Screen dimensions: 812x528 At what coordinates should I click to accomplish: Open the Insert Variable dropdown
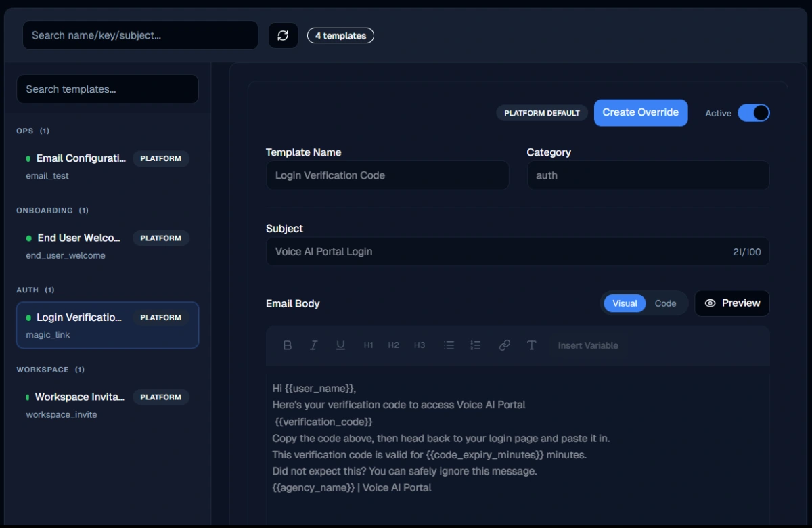[588, 345]
